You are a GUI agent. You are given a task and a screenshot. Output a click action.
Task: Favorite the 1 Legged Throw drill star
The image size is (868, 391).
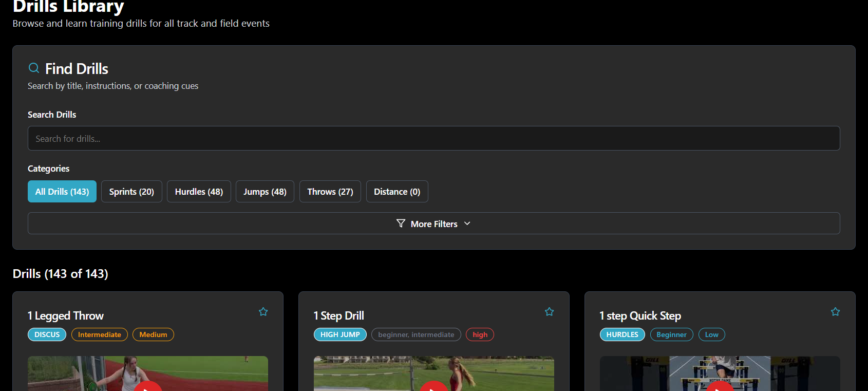pyautogui.click(x=263, y=312)
